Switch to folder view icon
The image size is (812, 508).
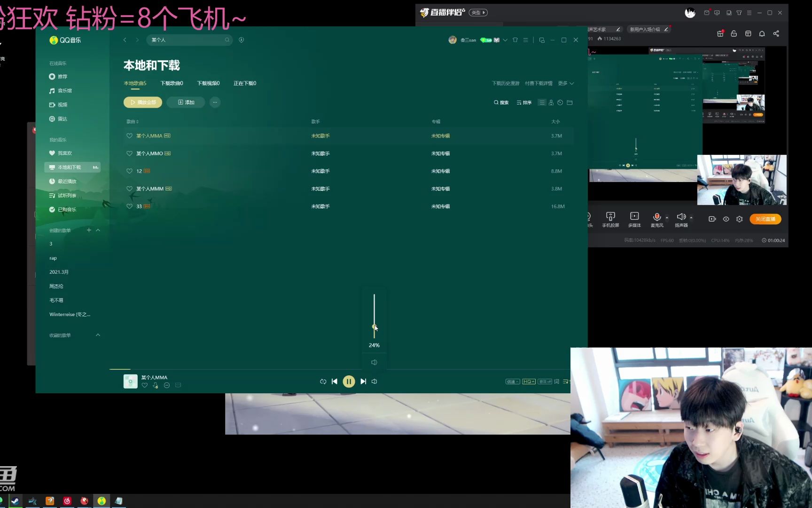[x=570, y=103]
